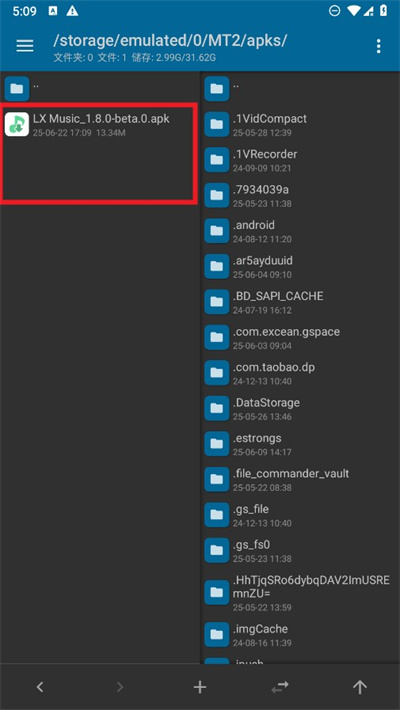
Task: Tap the up arrow to go to parent directory
Action: coord(360,687)
